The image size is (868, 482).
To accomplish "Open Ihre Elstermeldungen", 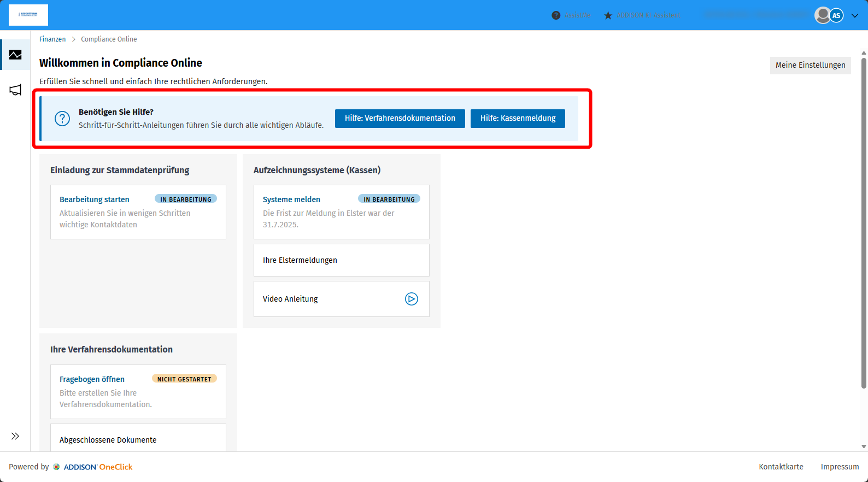I will [342, 260].
